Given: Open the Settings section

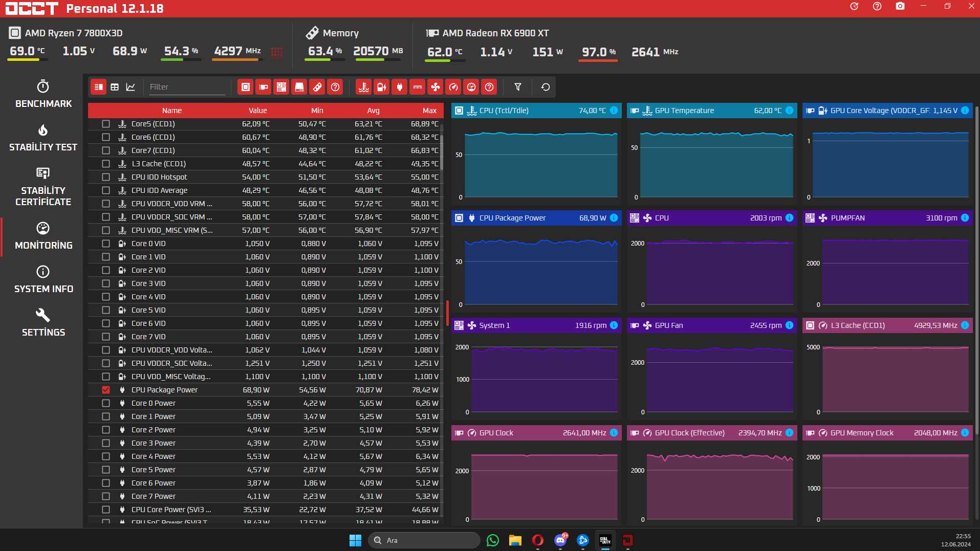Looking at the screenshot, I should pyautogui.click(x=43, y=323).
